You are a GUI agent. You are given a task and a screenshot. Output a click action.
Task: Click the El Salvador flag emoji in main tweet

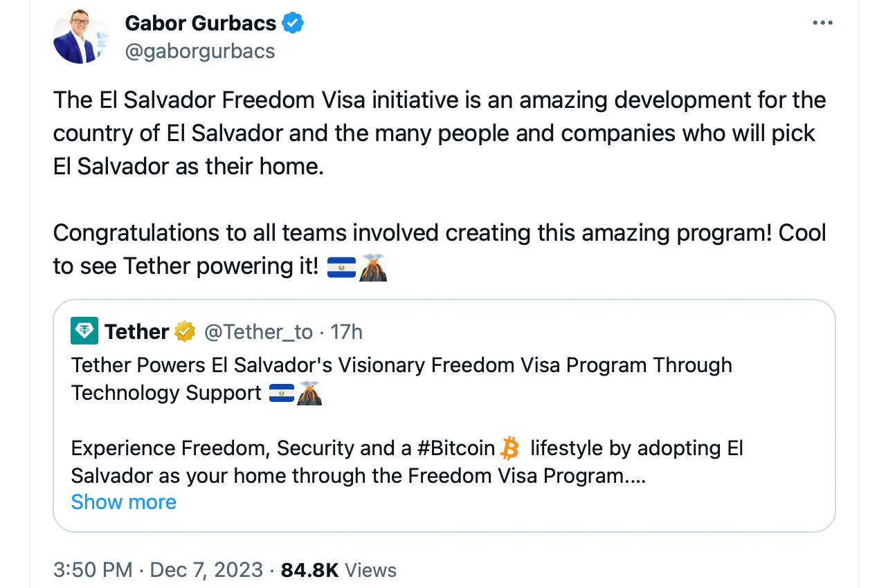pyautogui.click(x=341, y=267)
